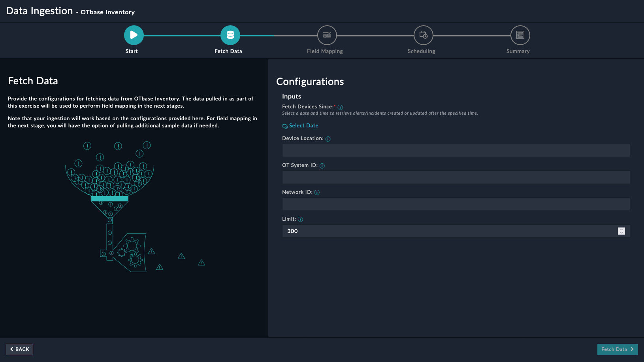Screen dimensions: 644x362
Task: Click info icon beside Fetch Devices Since
Action: coord(340,107)
